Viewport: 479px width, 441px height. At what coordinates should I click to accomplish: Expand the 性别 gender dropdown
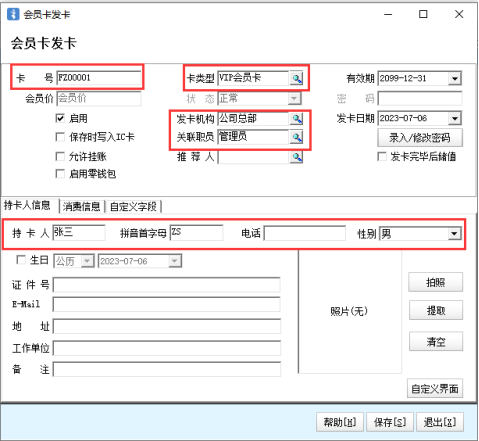454,233
